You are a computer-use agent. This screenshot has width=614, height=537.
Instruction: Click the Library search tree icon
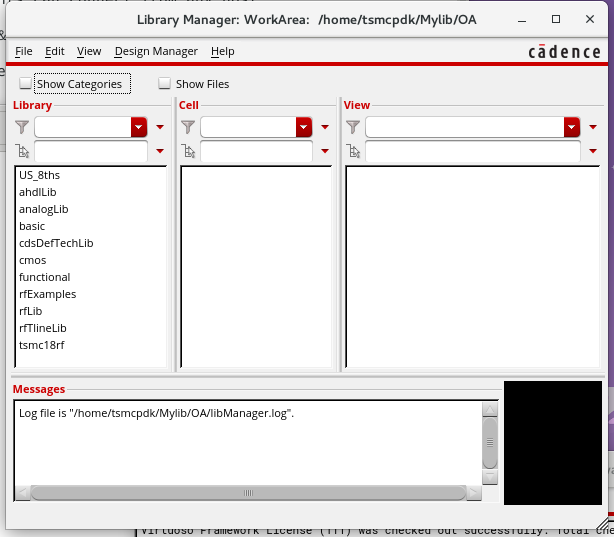pos(22,151)
